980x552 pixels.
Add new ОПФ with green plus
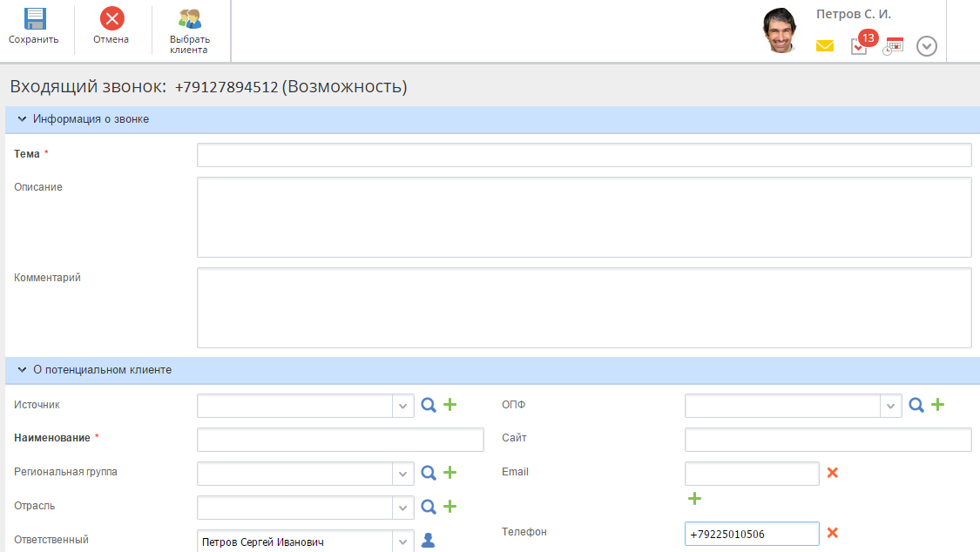point(937,405)
